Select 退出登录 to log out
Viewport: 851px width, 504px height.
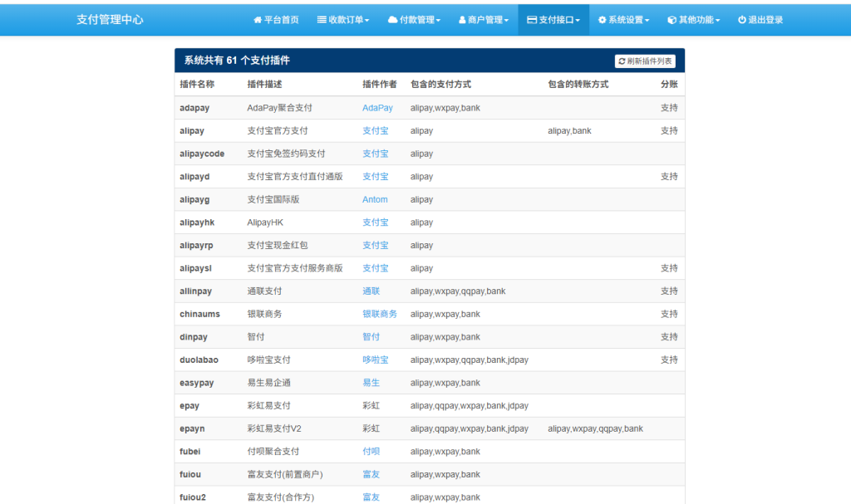pos(760,20)
